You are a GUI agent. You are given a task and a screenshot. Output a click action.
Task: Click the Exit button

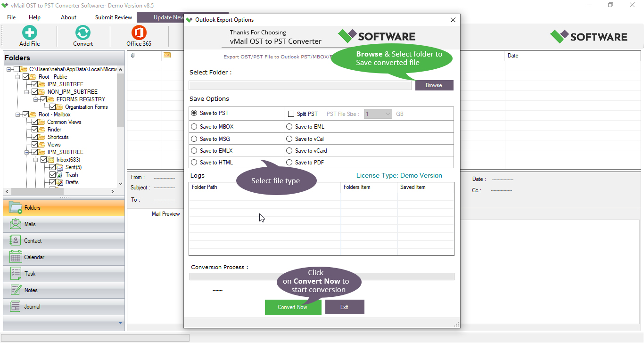coord(345,307)
